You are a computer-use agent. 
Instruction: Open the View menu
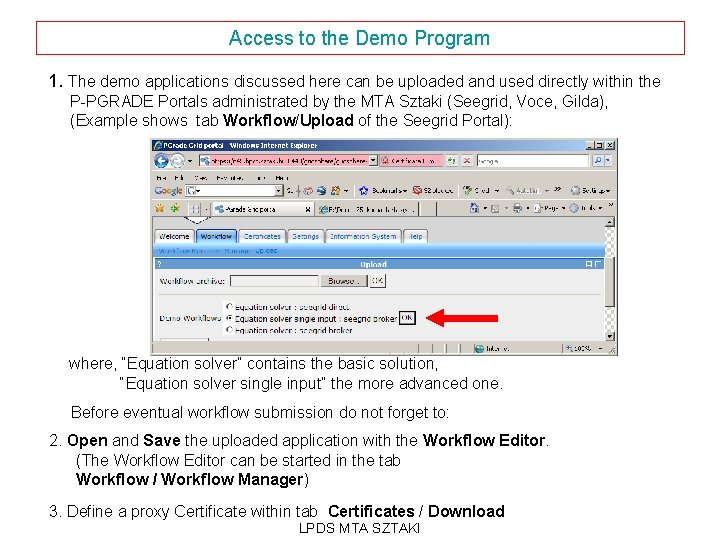click(x=200, y=178)
